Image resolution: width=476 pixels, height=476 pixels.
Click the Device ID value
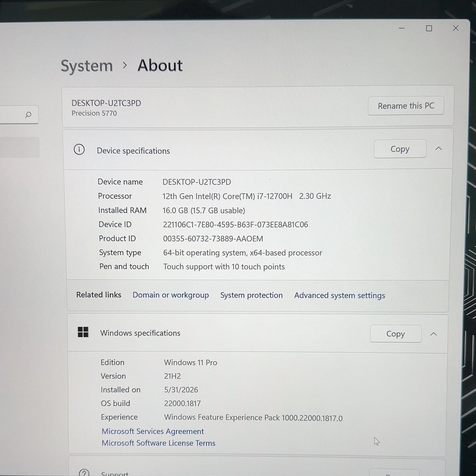[236, 225]
